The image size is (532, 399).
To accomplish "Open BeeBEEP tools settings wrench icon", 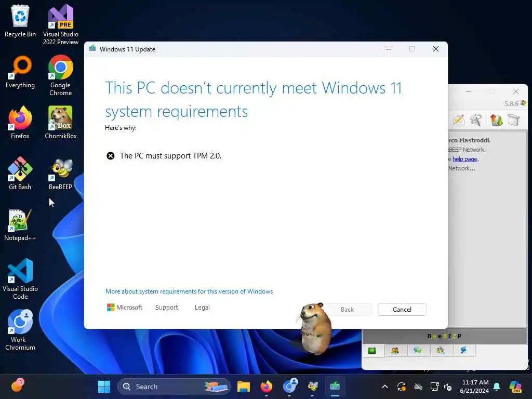I will point(476,120).
